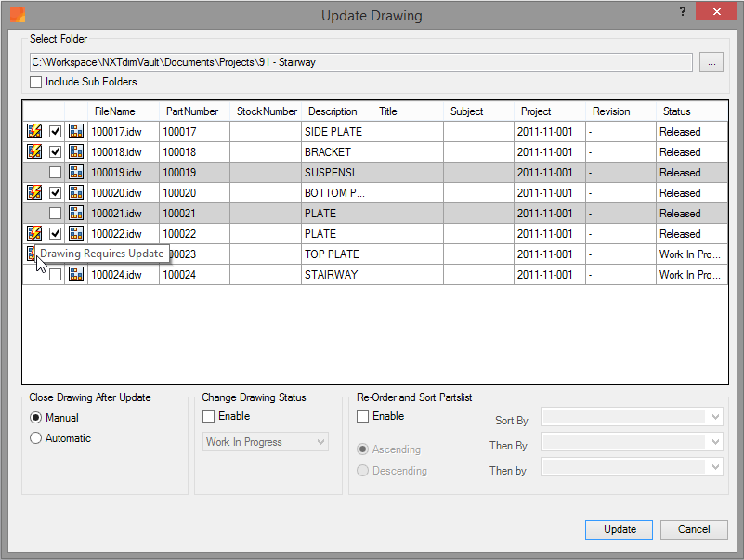The image size is (744, 560).
Task: Enable Include Sub Folders checkbox
Action: [x=36, y=83]
